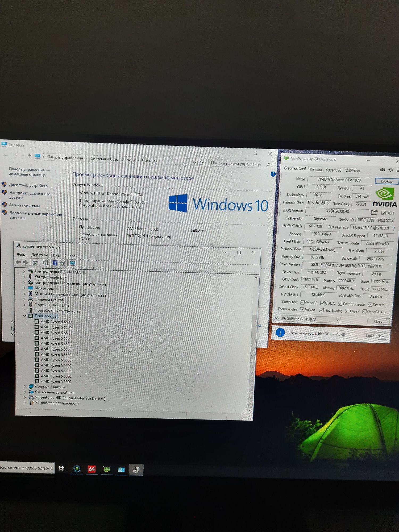The image size is (399, 532).
Task: Expand the Контроллеры IDE ATA/ATAPI node
Action: 24,271
